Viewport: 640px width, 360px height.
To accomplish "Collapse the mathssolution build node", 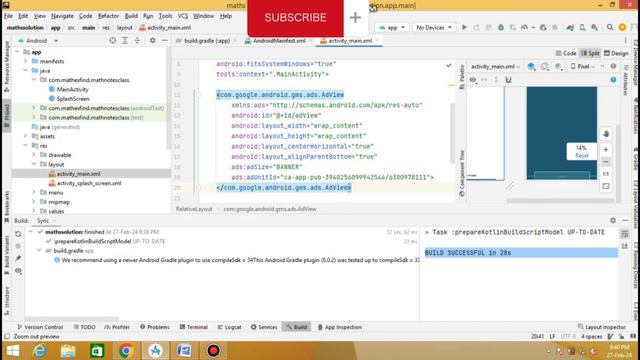I will tap(31, 231).
